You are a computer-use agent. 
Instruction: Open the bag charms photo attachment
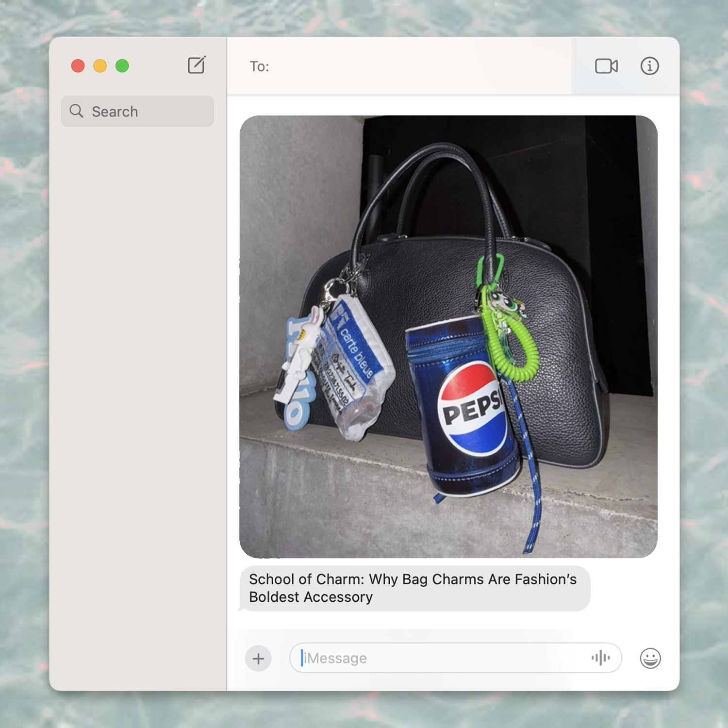[x=448, y=336]
